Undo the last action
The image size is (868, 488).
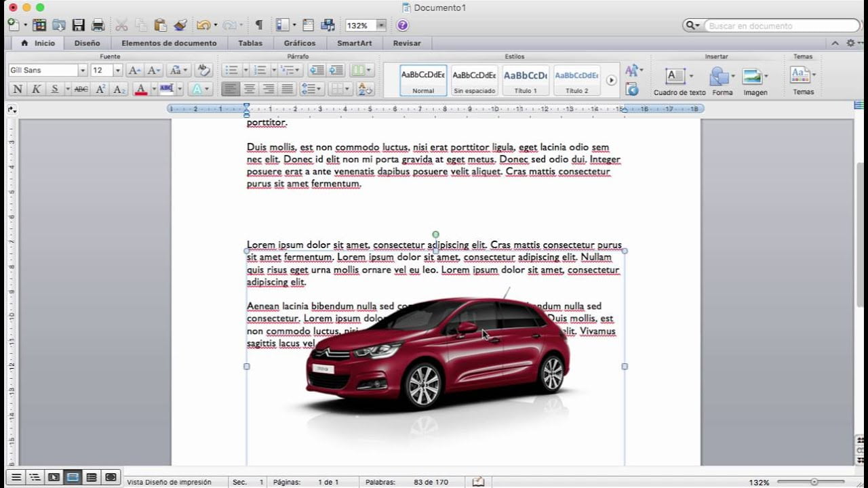click(203, 25)
